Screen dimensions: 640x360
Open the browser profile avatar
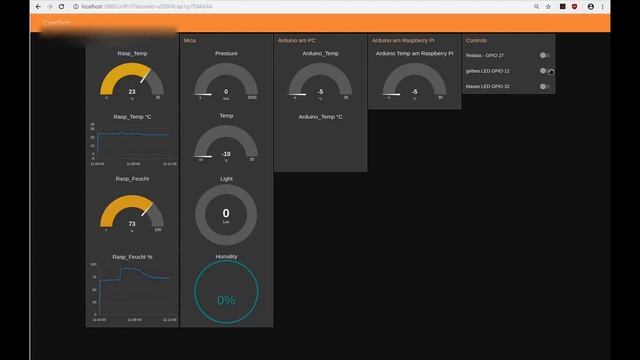pos(591,7)
